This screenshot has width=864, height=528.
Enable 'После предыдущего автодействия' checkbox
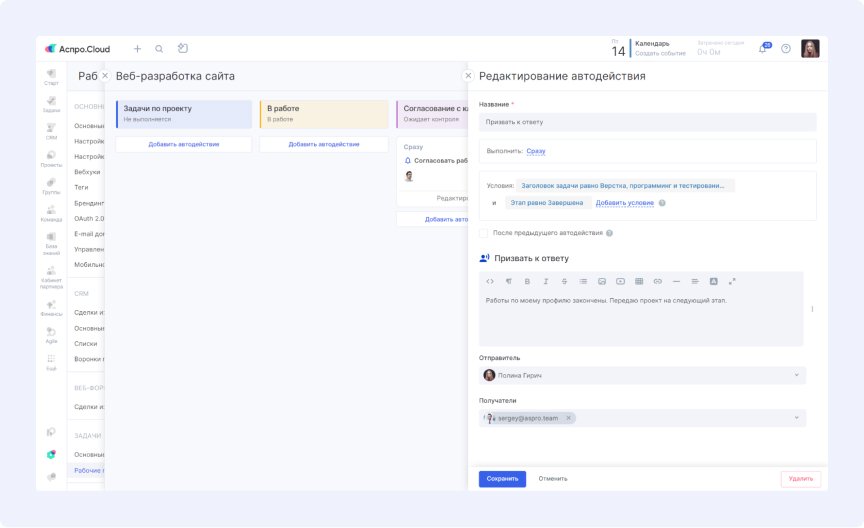click(x=483, y=233)
